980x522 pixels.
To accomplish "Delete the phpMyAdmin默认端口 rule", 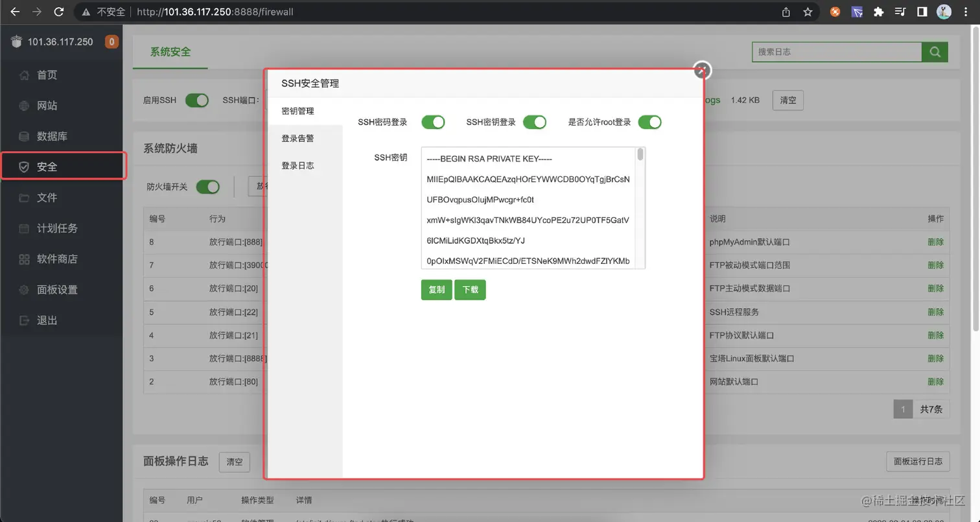I will click(935, 242).
